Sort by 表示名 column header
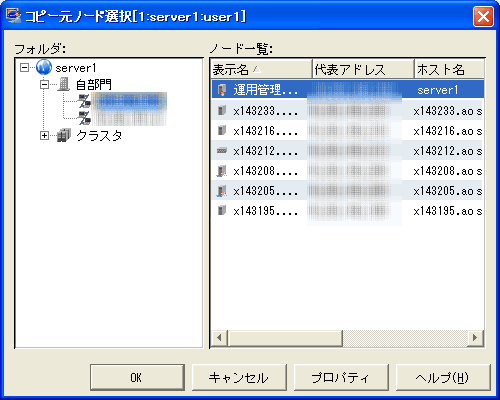Viewport: 500px width, 400px height. (x=262, y=69)
